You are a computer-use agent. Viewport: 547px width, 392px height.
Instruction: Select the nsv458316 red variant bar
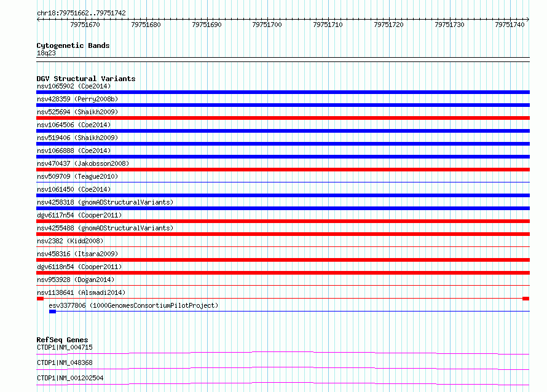point(283,260)
